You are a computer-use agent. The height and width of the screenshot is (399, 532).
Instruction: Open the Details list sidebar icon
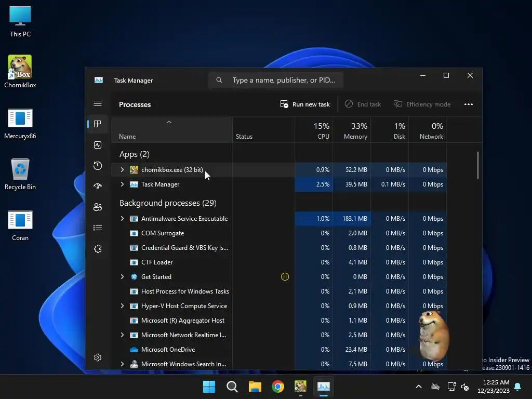click(x=98, y=228)
